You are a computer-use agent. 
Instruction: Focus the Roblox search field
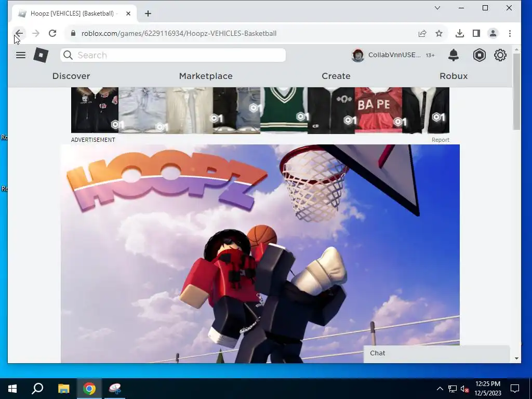(x=173, y=55)
